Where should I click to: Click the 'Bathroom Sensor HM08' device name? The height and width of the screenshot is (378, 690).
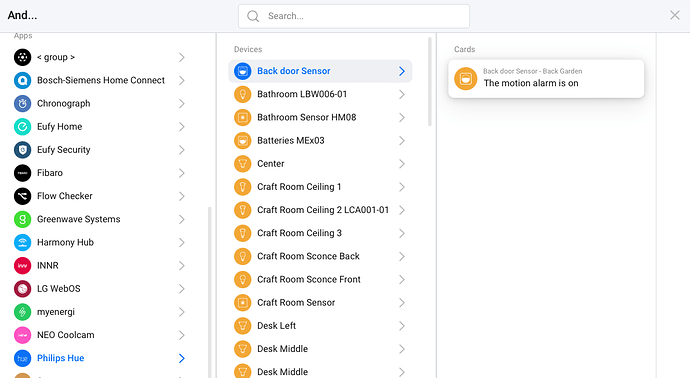coord(307,117)
